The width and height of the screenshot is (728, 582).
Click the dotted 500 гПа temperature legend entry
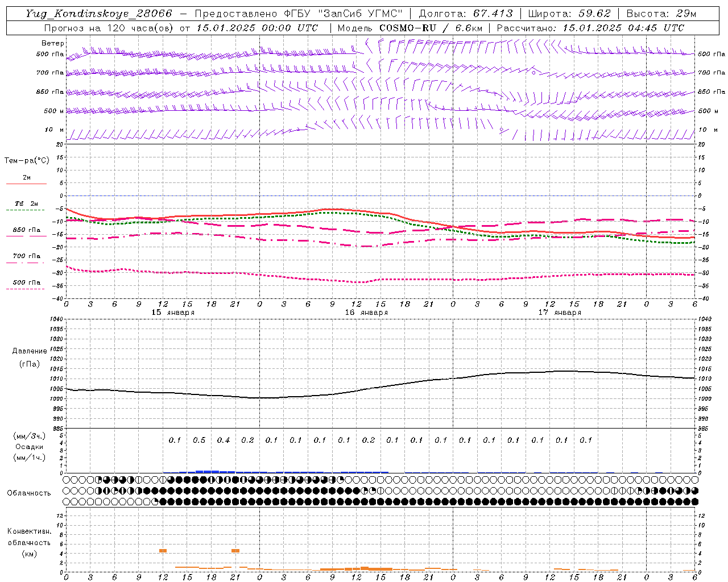coord(26,282)
